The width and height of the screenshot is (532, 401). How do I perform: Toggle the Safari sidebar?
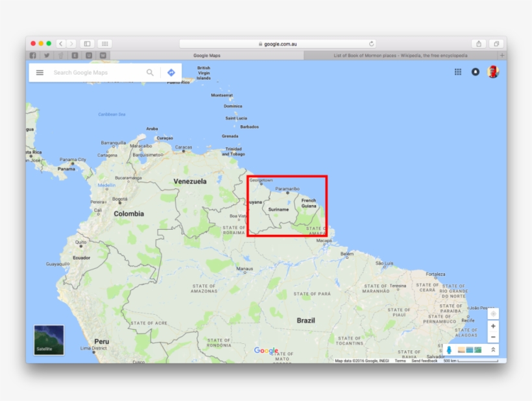[x=88, y=43]
